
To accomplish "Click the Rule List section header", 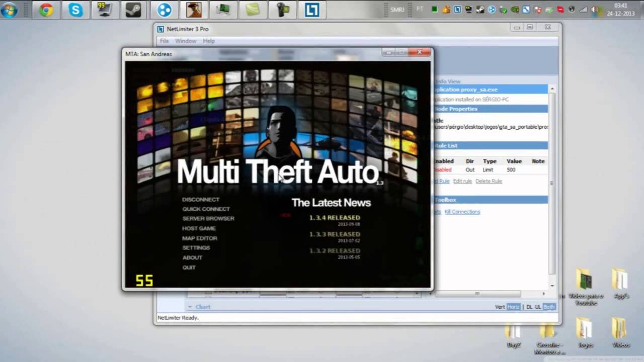I will tap(491, 145).
